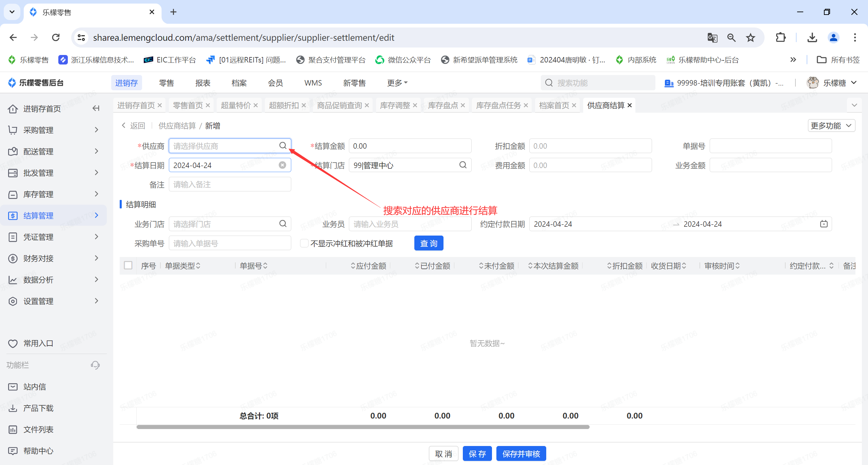View site information icon in address bar
Viewport: 868px width, 465px height.
[x=81, y=37]
